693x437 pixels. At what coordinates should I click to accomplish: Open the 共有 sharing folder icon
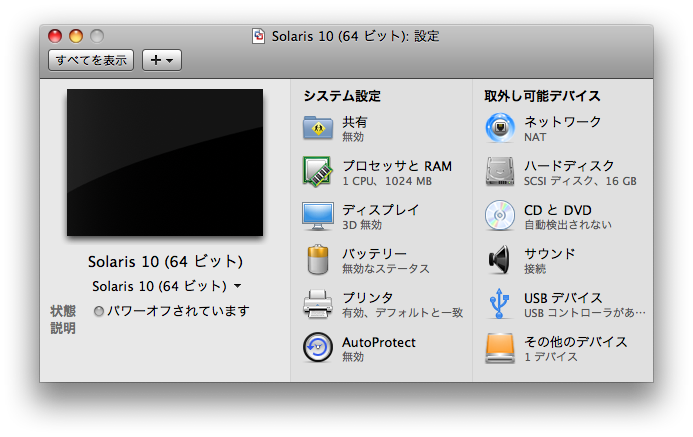coord(317,127)
